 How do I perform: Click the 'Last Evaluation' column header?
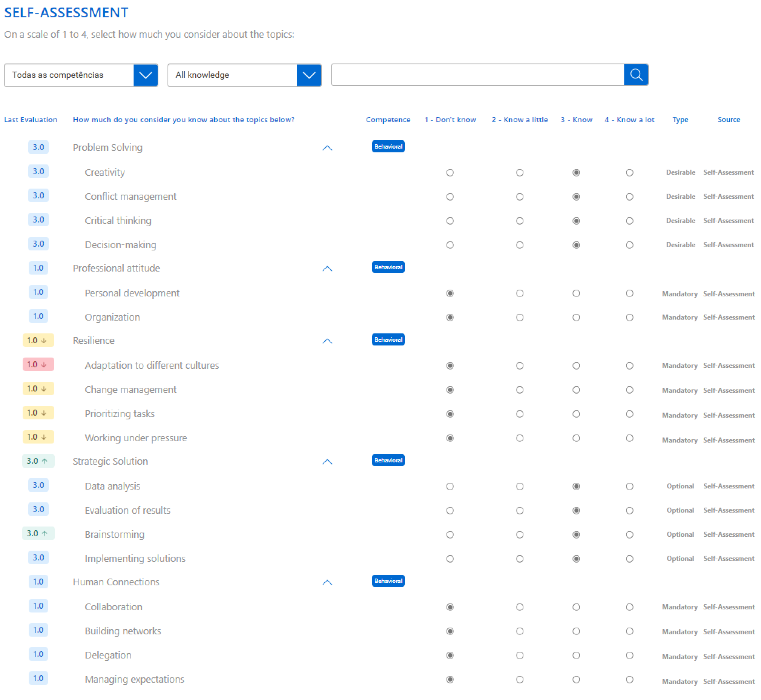[31, 120]
